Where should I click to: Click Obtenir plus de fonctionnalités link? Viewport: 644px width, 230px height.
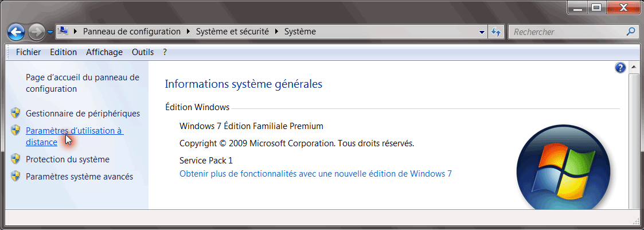(315, 174)
